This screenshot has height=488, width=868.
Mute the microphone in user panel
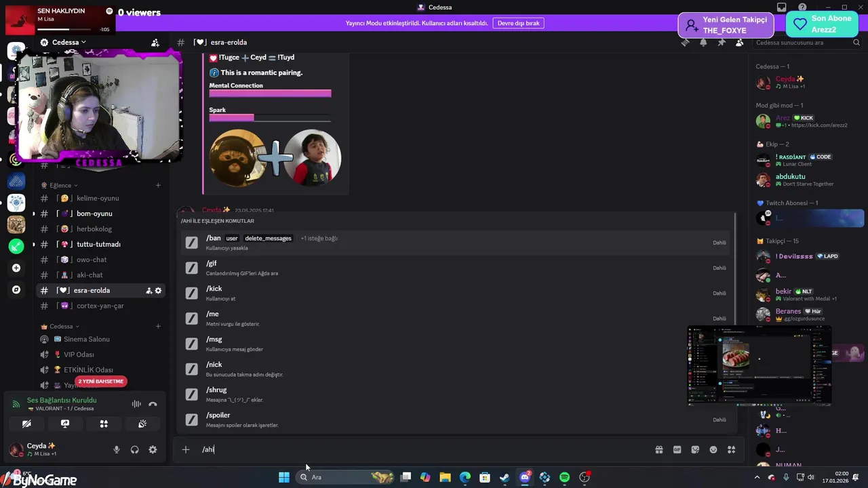[x=117, y=449]
